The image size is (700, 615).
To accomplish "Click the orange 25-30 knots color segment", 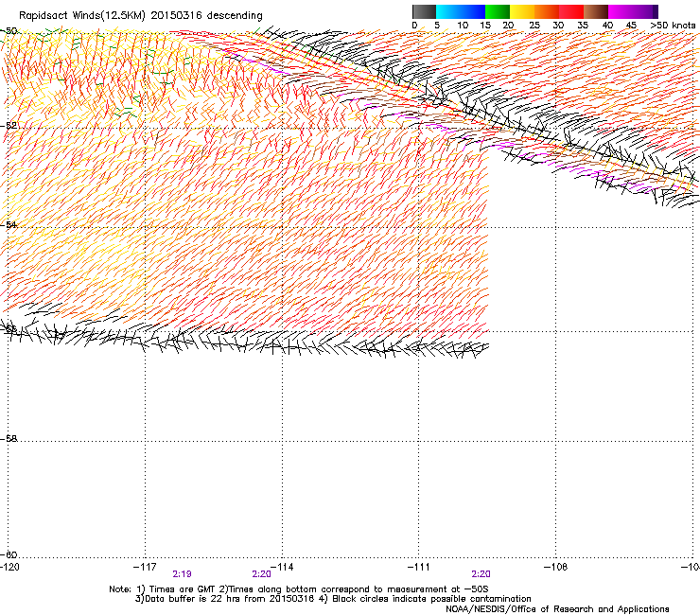I will 547,11.
